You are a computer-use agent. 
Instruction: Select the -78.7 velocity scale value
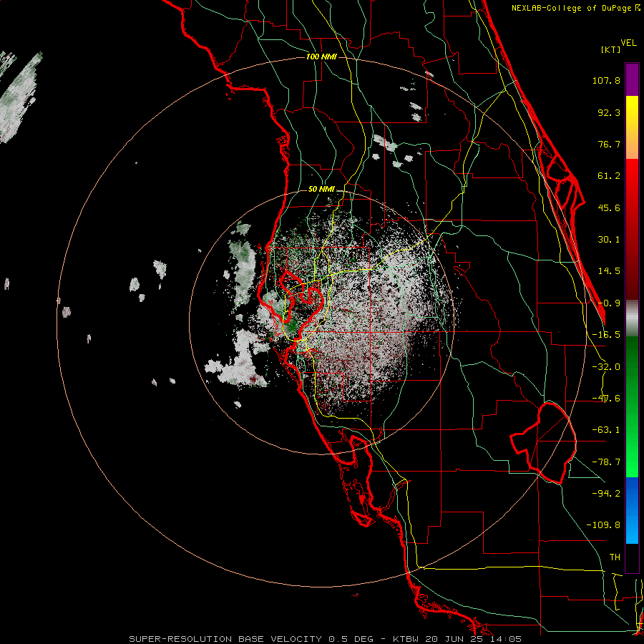click(606, 462)
